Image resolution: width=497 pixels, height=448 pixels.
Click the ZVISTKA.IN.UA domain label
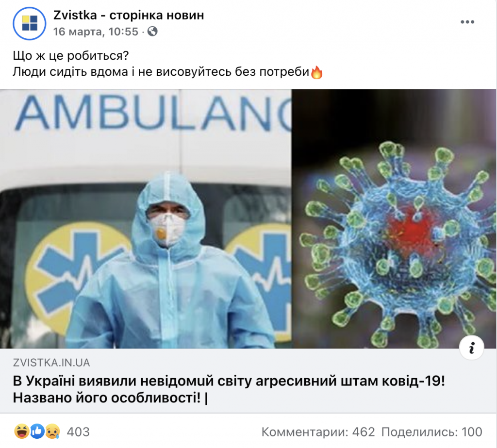coord(51,363)
